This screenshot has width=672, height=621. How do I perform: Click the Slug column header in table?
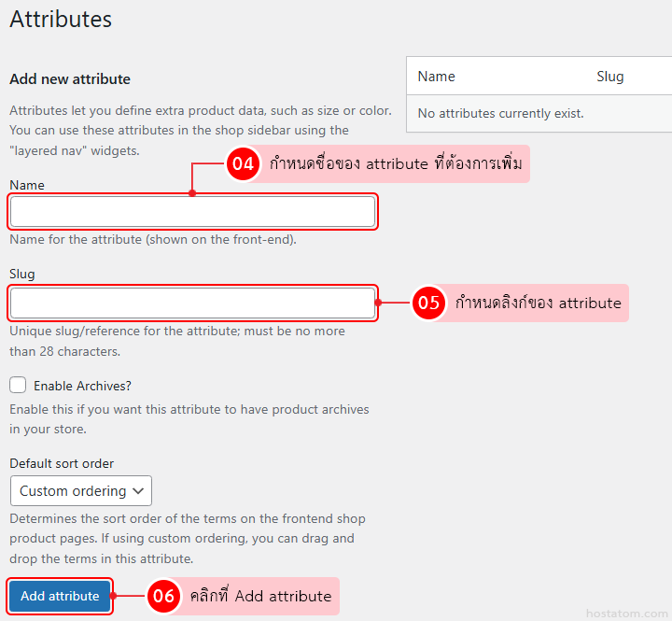[x=609, y=77]
